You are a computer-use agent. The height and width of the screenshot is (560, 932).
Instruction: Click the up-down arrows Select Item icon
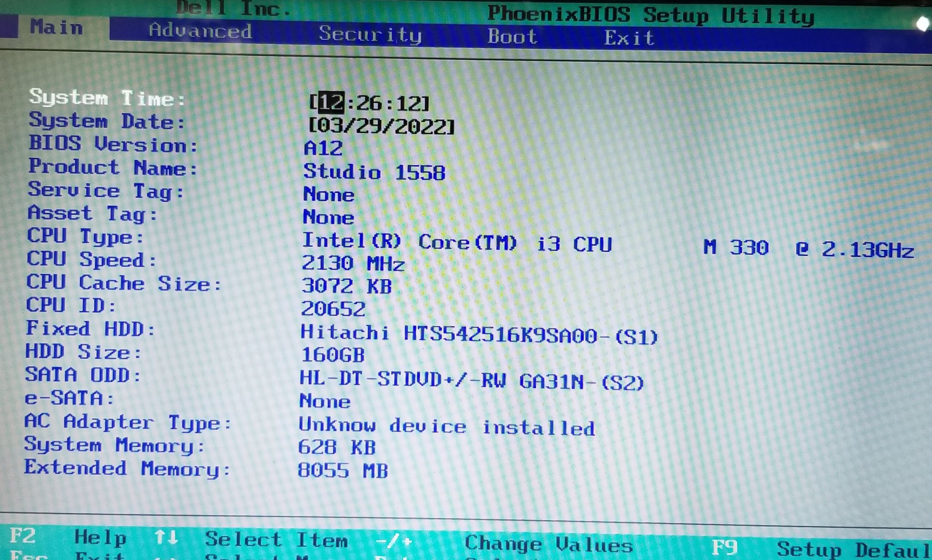pyautogui.click(x=166, y=537)
